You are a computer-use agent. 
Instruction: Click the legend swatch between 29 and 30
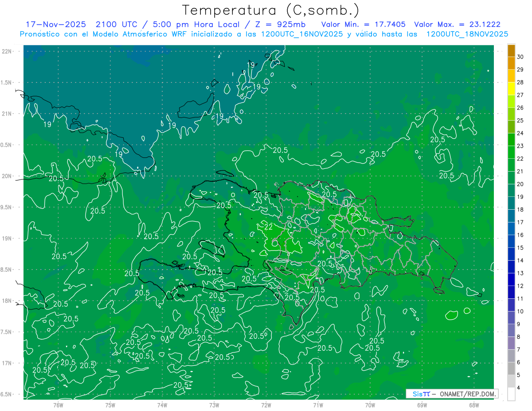pyautogui.click(x=511, y=63)
